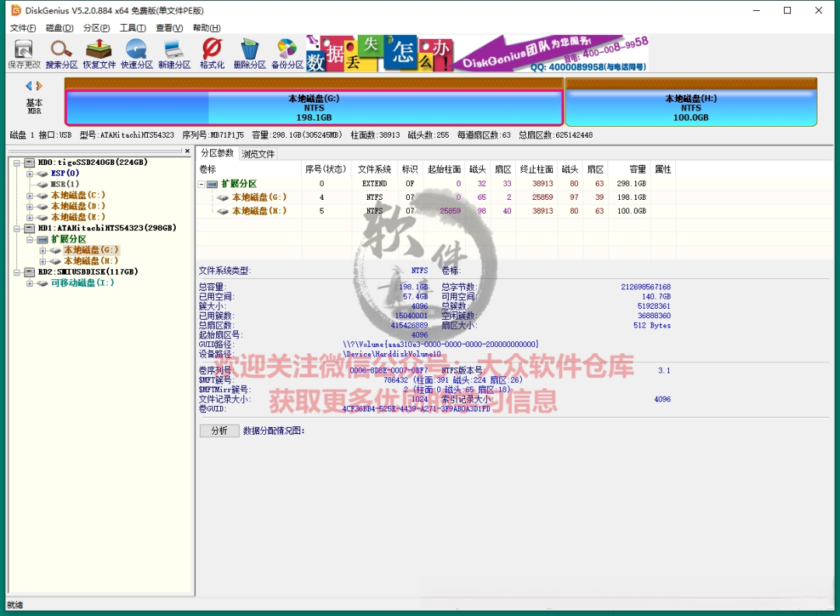Expand the 本地磁盘(D:) tree node

pos(30,206)
